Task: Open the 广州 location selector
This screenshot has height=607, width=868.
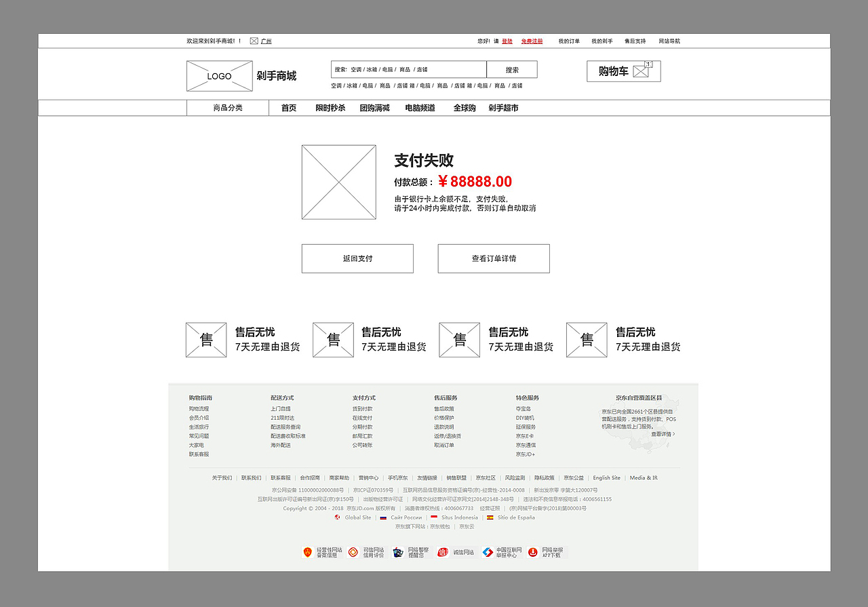Action: pyautogui.click(x=267, y=41)
